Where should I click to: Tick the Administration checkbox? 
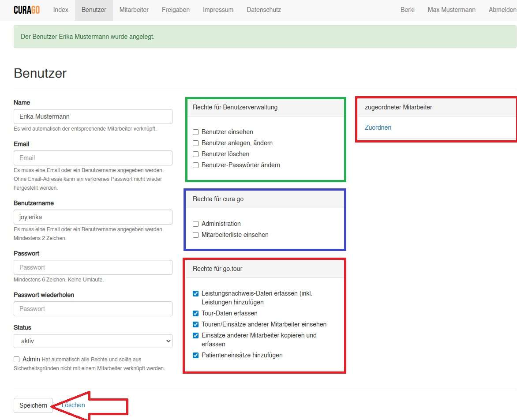(x=196, y=224)
